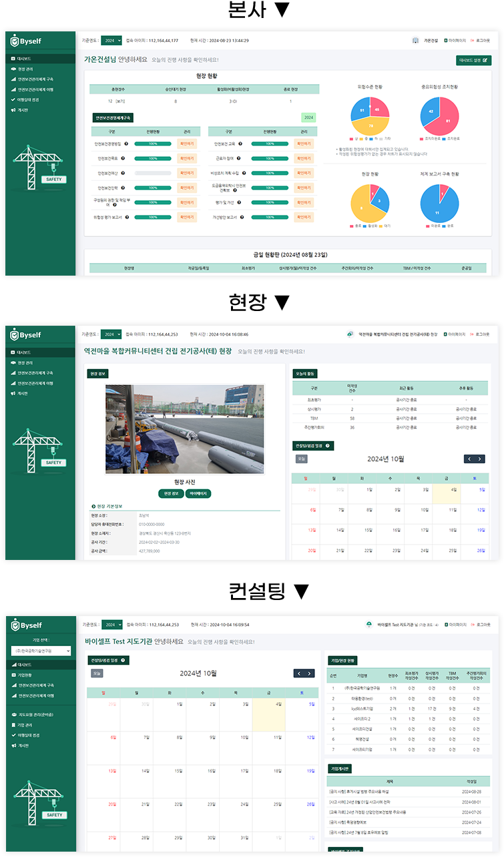
Task: Click the Byself logo in the 현장 screen
Action: click(26, 334)
